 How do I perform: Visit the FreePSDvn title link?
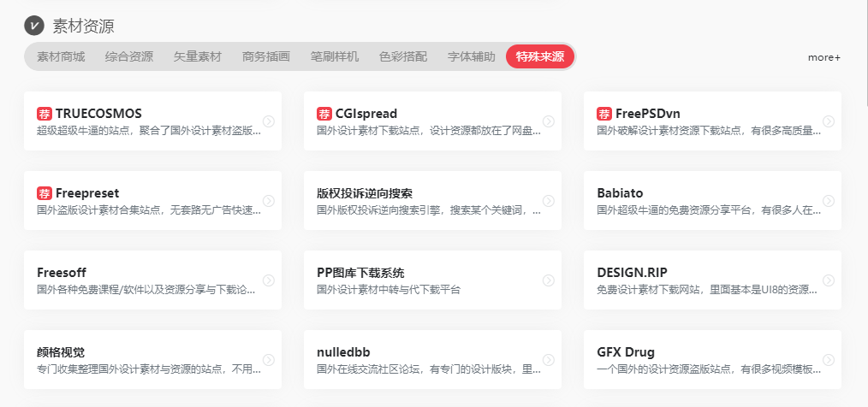click(x=648, y=114)
